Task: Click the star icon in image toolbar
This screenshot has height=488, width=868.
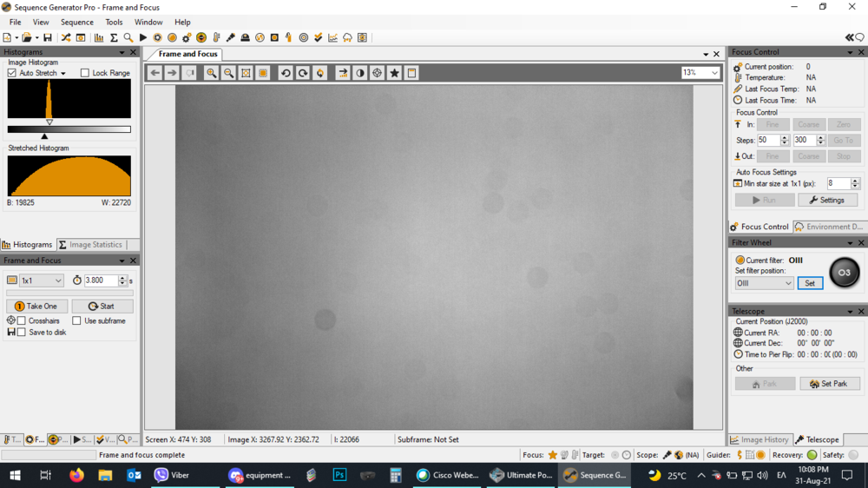Action: pos(394,73)
